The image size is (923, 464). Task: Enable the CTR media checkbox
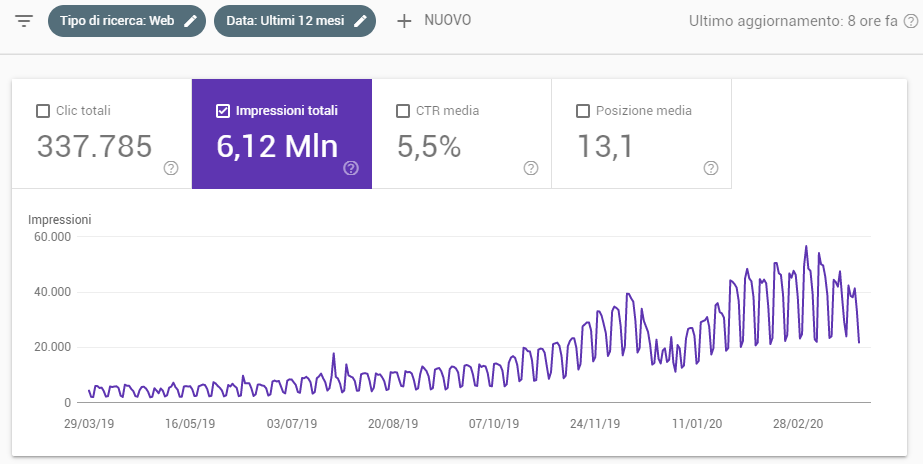[x=403, y=111]
